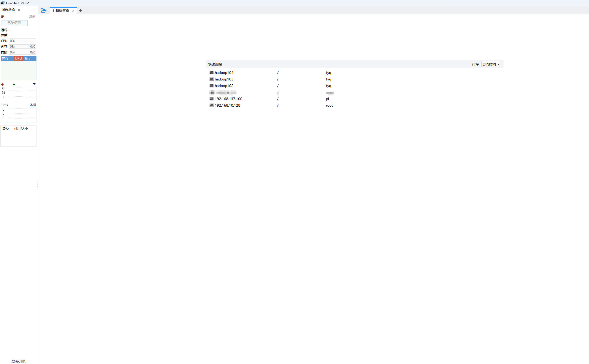Viewport: 589px width, 364px height.
Task: Click the sync status gray dot
Action: coord(19,10)
